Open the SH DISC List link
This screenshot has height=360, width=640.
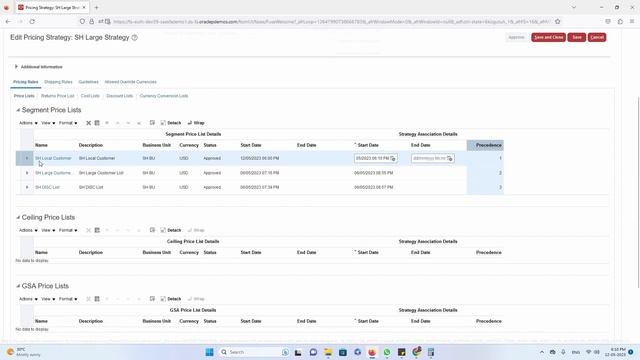tap(47, 187)
